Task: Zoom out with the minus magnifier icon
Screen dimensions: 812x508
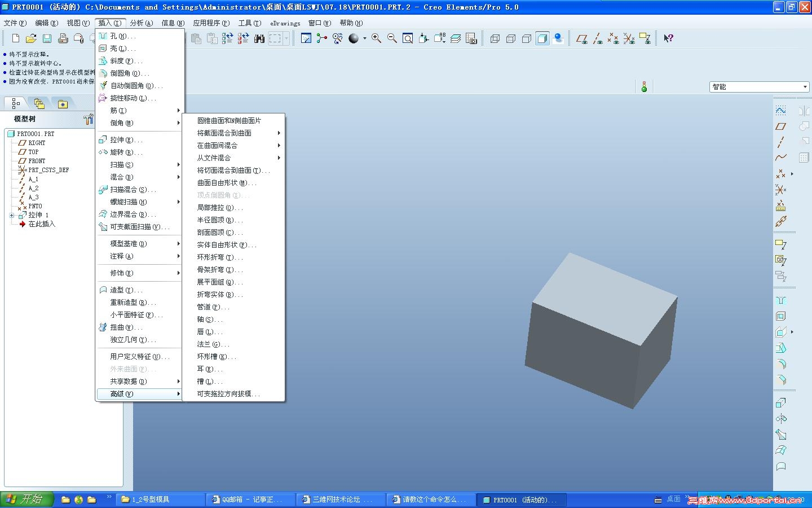Action: [392, 38]
